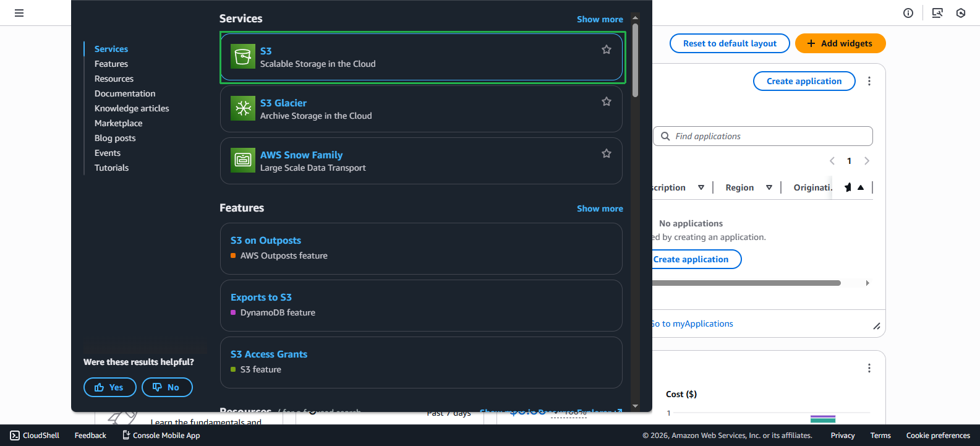Select Blog posts category

click(115, 138)
